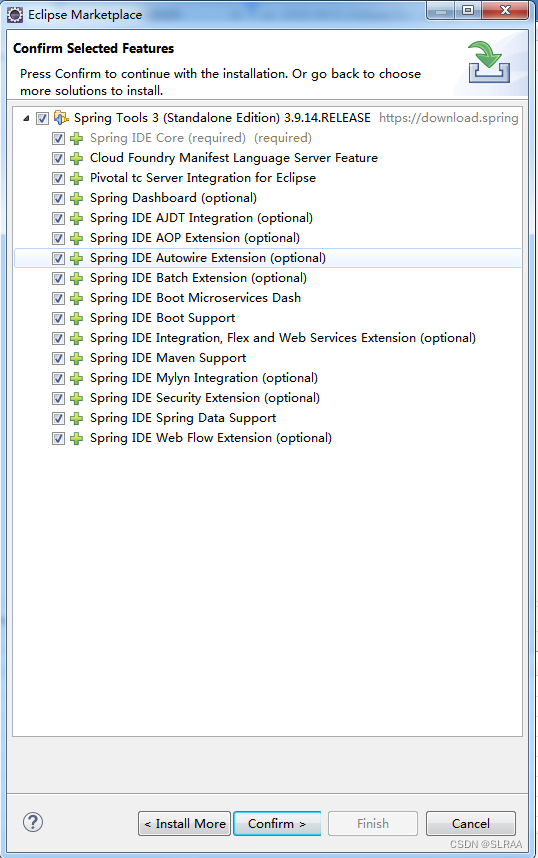Maximize the Eclipse Marketplace dialog window
This screenshot has height=858, width=538.
(x=468, y=10)
